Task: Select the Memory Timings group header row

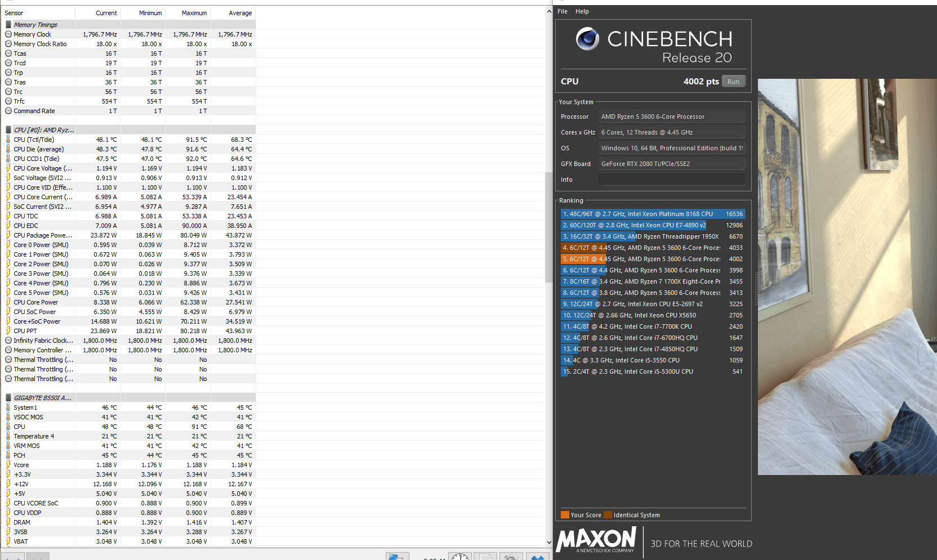Action: [x=129, y=25]
